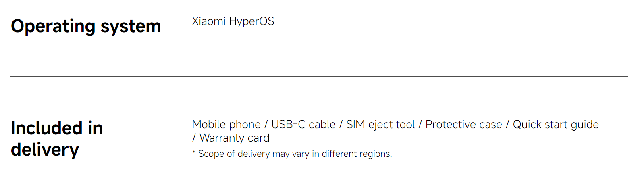Select the Xiaomi HyperOS text
Image resolution: width=644 pixels, height=194 pixels.
pos(233,21)
